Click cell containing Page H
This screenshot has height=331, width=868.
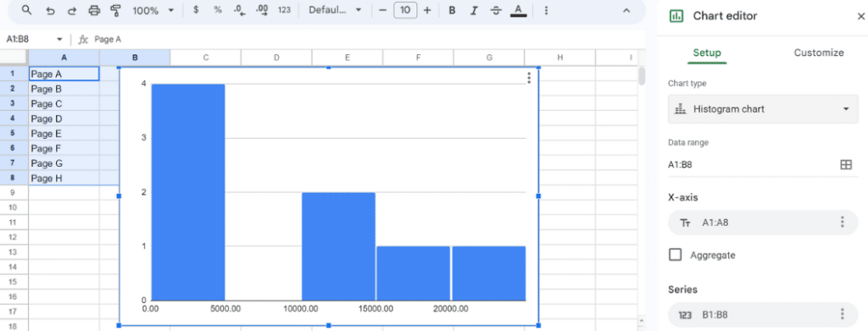click(x=64, y=178)
